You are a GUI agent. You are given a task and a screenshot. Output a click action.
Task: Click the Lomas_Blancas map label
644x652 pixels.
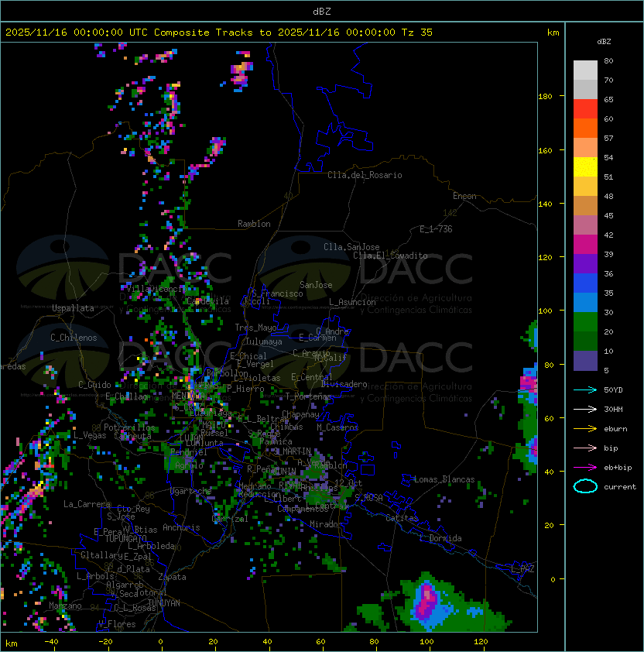pyautogui.click(x=444, y=479)
